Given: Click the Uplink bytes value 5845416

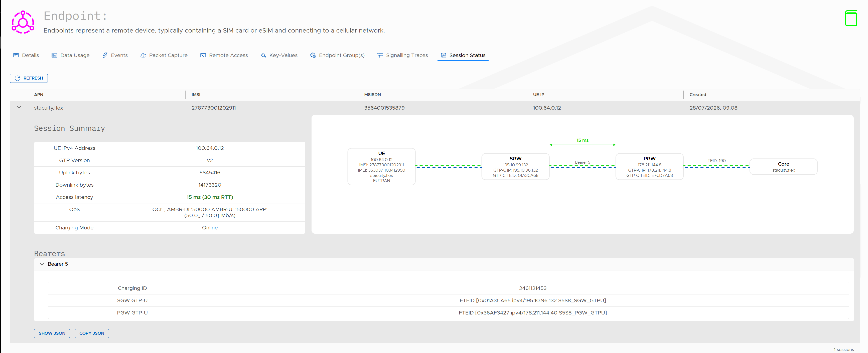Looking at the screenshot, I should 210,173.
